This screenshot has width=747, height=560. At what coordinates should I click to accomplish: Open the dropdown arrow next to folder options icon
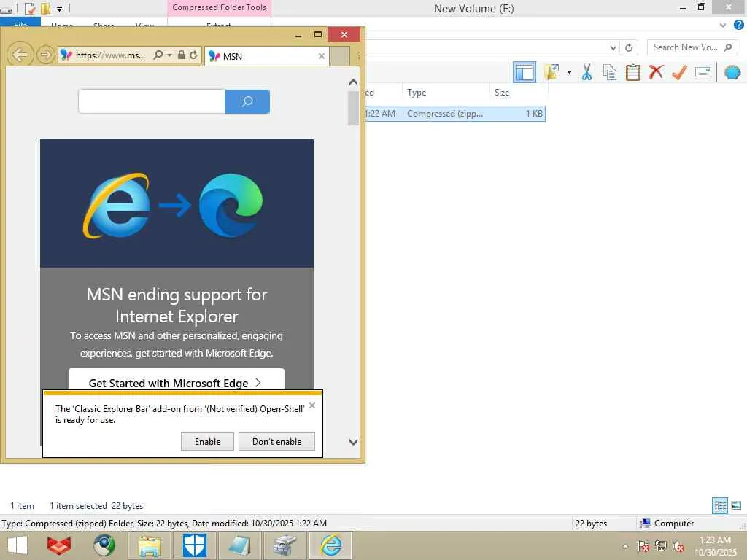point(569,72)
